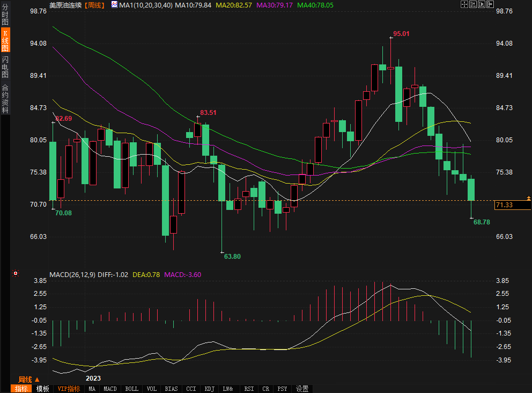Open the 合约资料 side tab
The width and height of the screenshot is (532, 393).
click(x=5, y=98)
